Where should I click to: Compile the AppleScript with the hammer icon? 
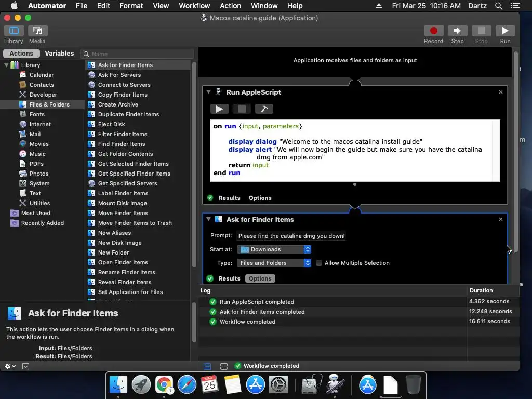point(264,109)
